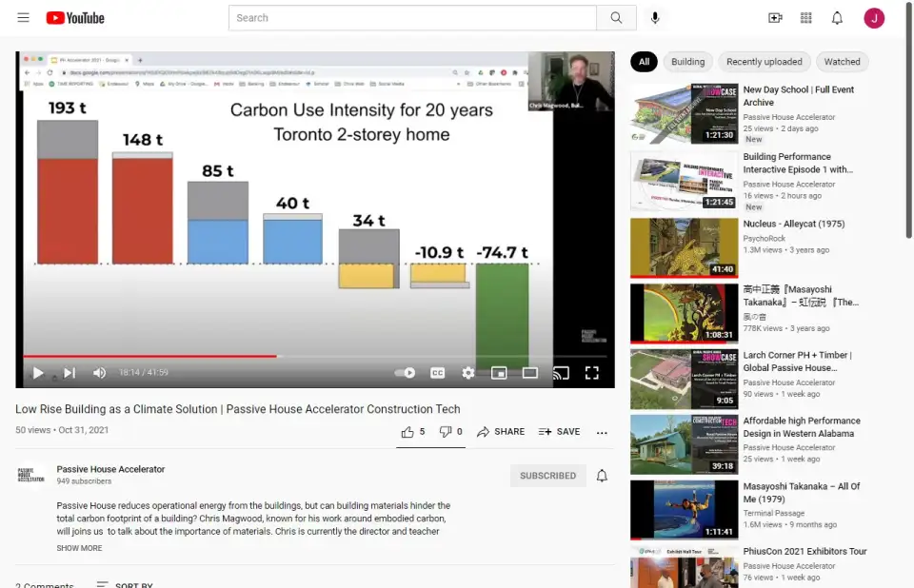This screenshot has width=914, height=588.
Task: Open the notifications bell in header
Action: (837, 18)
